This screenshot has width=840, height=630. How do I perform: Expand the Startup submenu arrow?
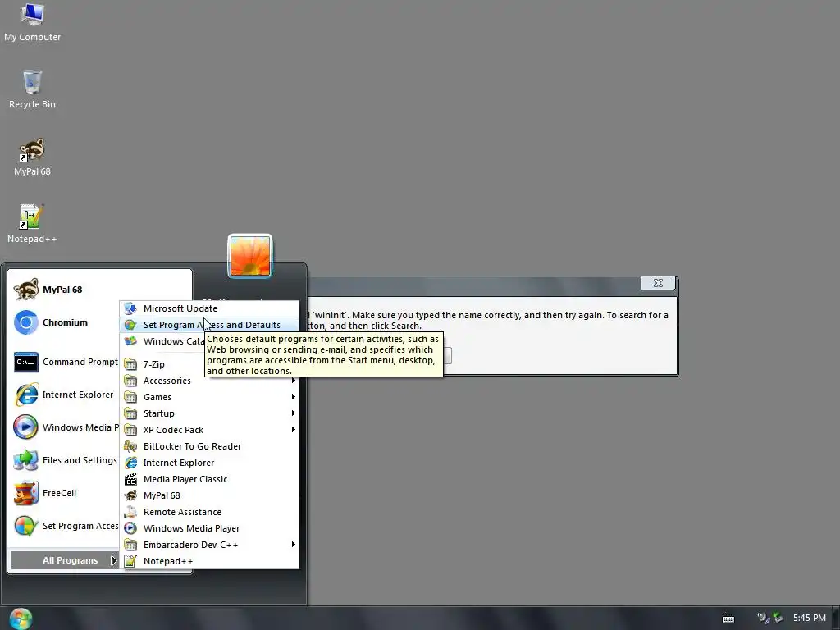point(294,413)
